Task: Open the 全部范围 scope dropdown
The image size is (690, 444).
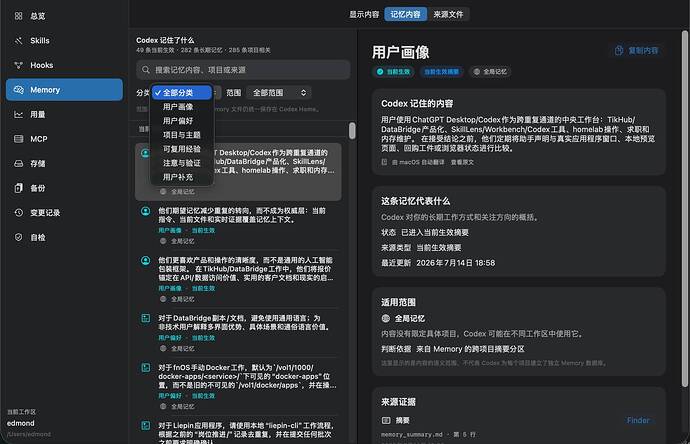Action: [x=279, y=93]
